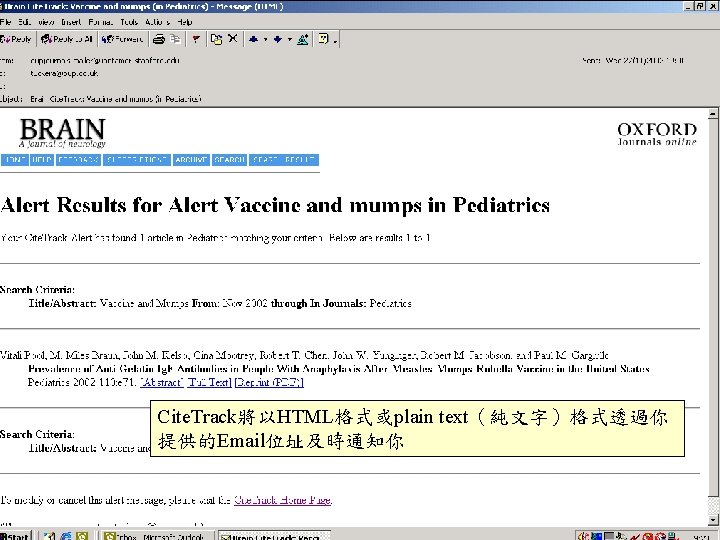Click the Reply toolbar button
This screenshot has height=540, width=720.
16,39
